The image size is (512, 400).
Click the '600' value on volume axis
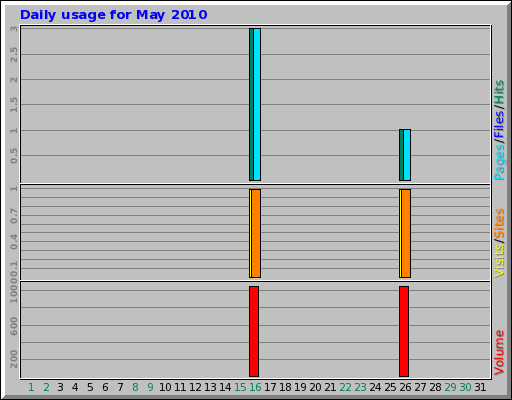coord(14,326)
